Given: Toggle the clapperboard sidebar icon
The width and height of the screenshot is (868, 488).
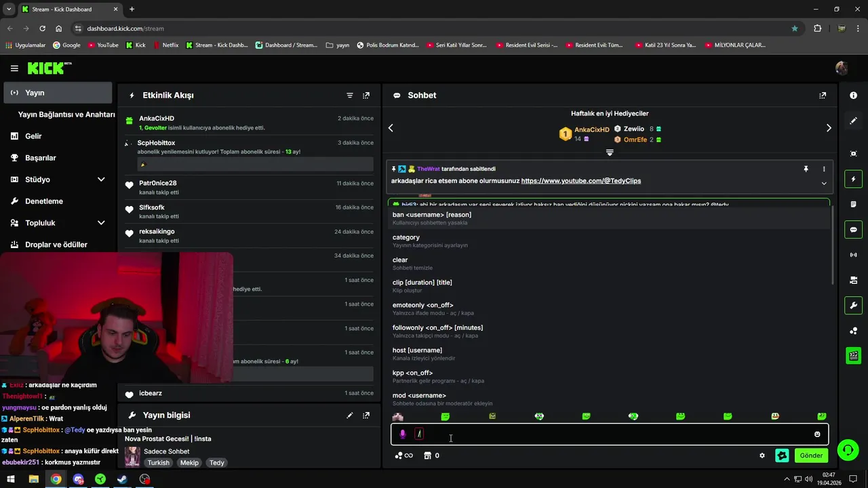Looking at the screenshot, I should [853, 356].
